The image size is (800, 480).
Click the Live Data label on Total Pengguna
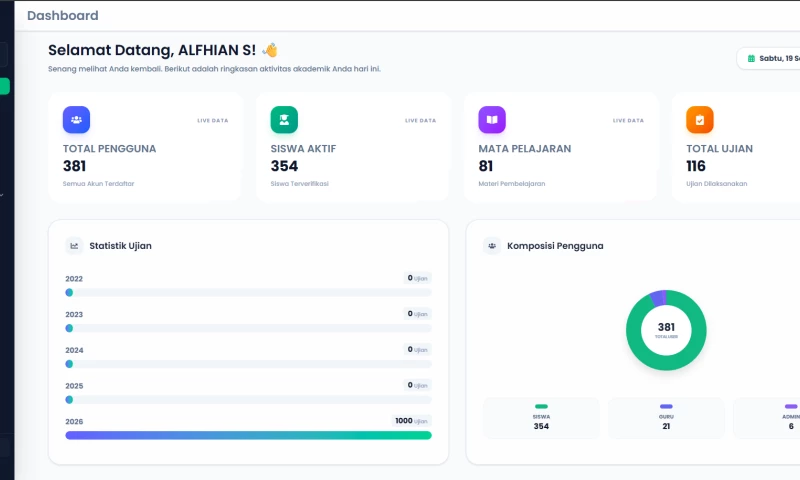(x=213, y=121)
